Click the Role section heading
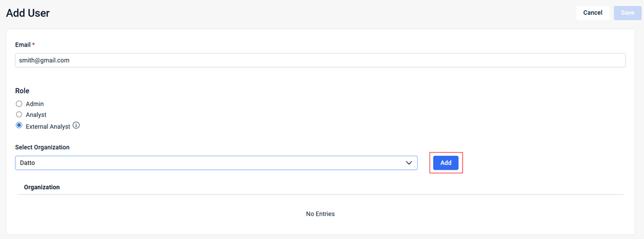644x239 pixels. point(22,91)
